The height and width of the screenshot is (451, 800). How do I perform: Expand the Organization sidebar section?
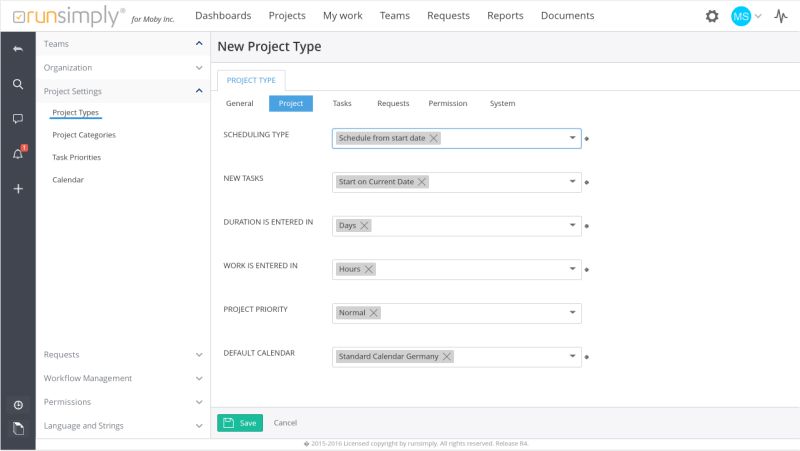(x=199, y=68)
